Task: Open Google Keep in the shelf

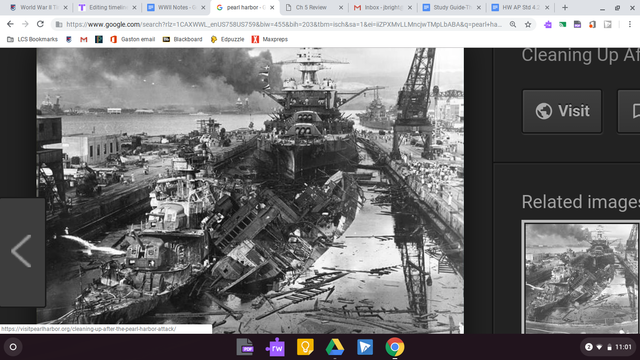Action: click(305, 347)
